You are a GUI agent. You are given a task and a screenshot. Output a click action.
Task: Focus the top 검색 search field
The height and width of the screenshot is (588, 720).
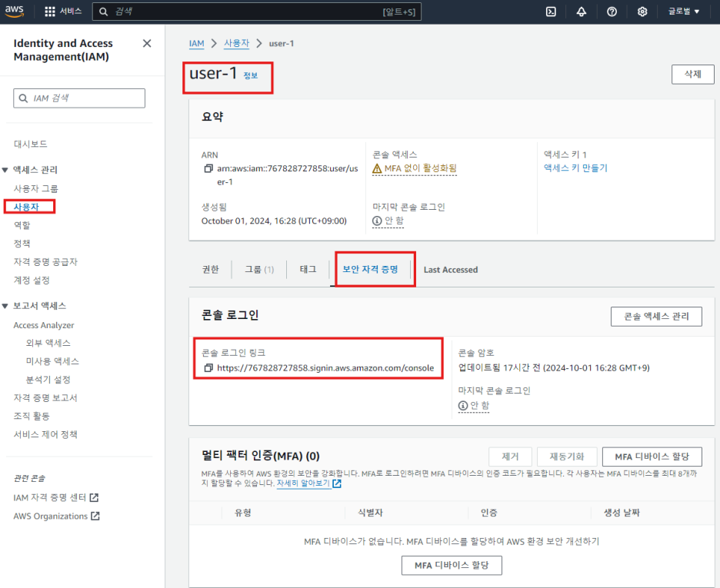coord(257,12)
